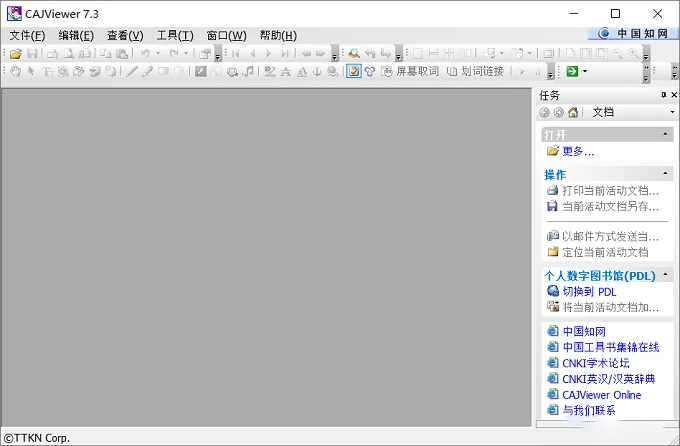
Task: Click the Redo curved arrow icon
Action: click(x=174, y=54)
